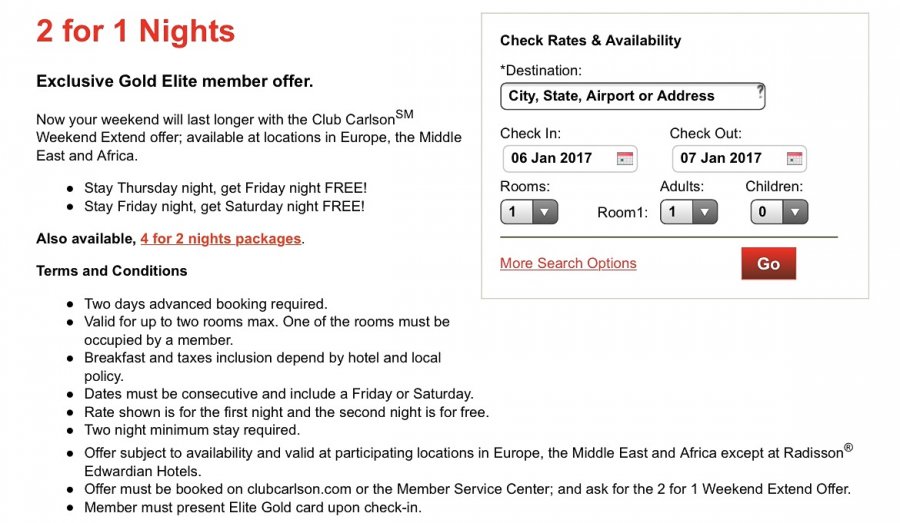Viewport: 900px width, 523px height.
Task: Open the Check In calendar icon
Action: 625,158
